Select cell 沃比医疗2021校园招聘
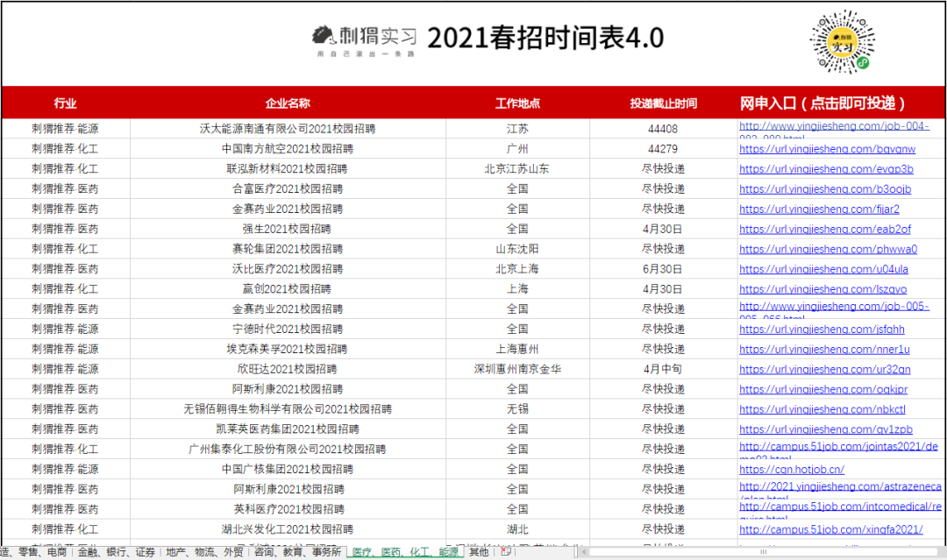This screenshot has width=947, height=560. (288, 268)
